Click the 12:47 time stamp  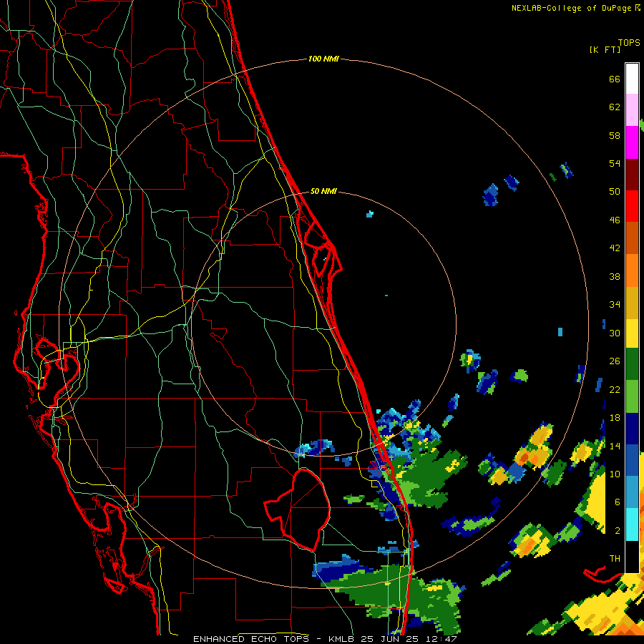click(441, 639)
